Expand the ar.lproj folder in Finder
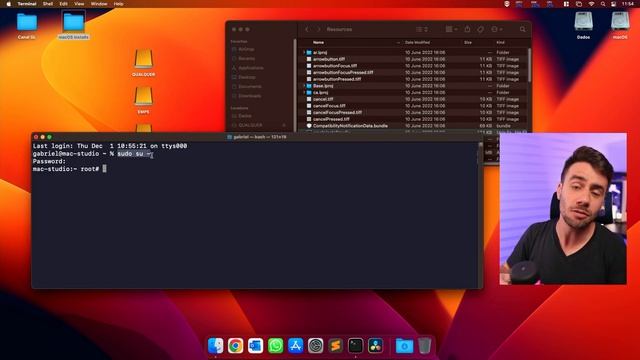The image size is (640, 360). (304, 53)
